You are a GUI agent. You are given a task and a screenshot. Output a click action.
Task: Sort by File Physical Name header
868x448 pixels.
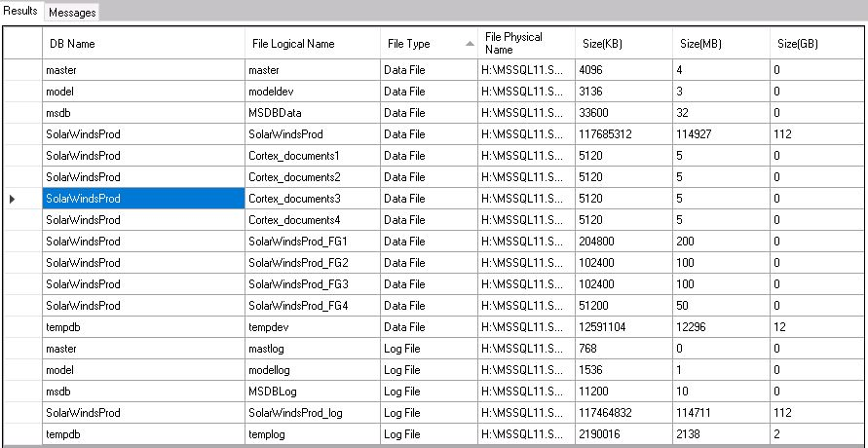point(526,44)
